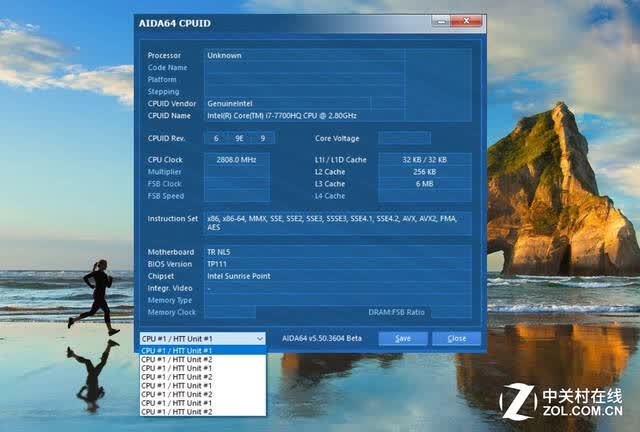The height and width of the screenshot is (432, 640).
Task: Click the Close button next to Save
Action: [456, 338]
